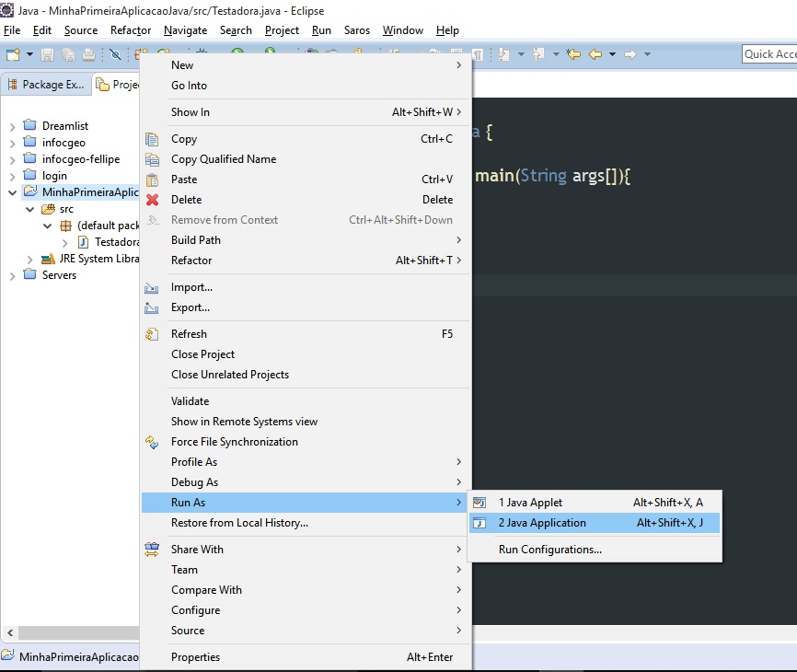Select the infocgeo project folder icon
This screenshot has height=672, width=797.
coord(30,142)
